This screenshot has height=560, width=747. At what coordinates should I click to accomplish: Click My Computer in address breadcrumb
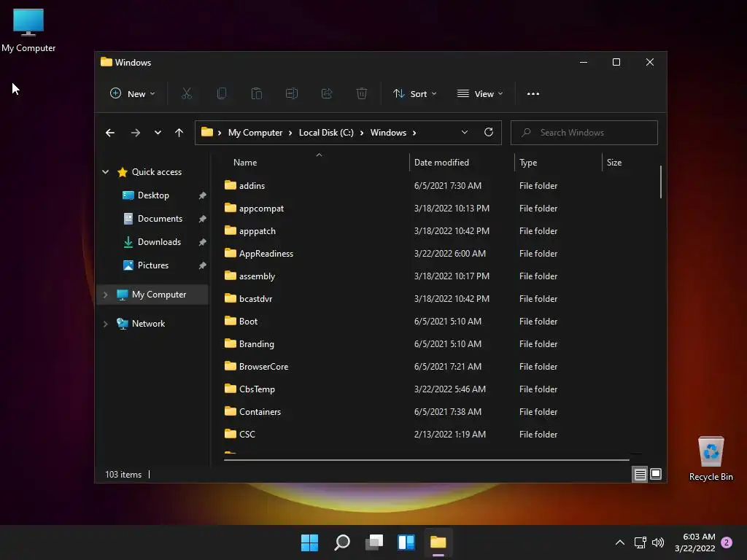click(255, 133)
